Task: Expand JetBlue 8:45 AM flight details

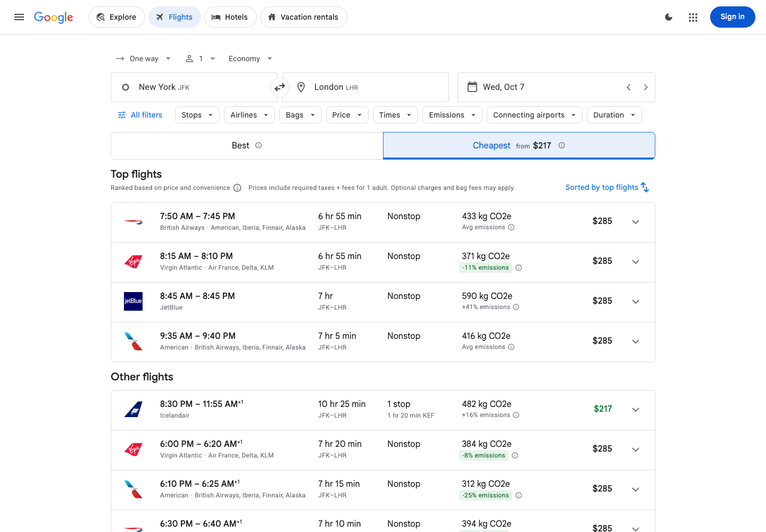Action: 636,302
